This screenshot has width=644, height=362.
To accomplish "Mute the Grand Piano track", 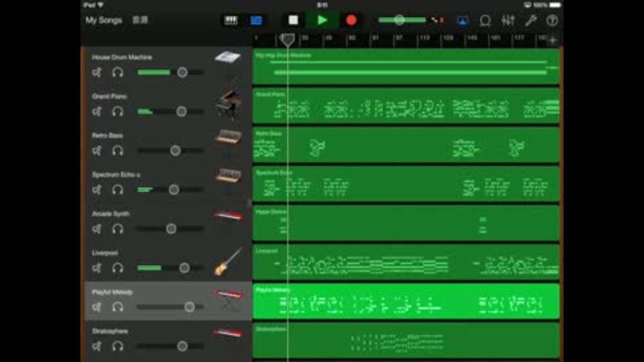I will 97,111.
